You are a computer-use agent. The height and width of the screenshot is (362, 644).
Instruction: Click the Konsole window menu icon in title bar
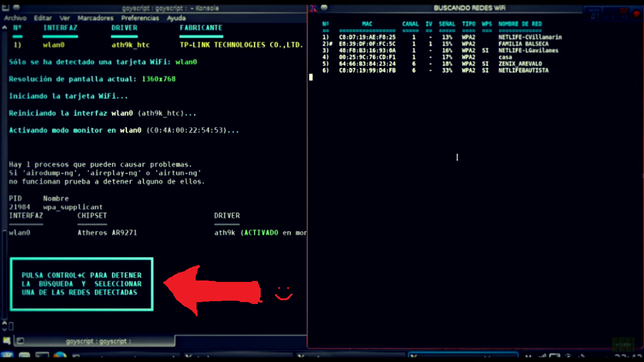click(6, 8)
